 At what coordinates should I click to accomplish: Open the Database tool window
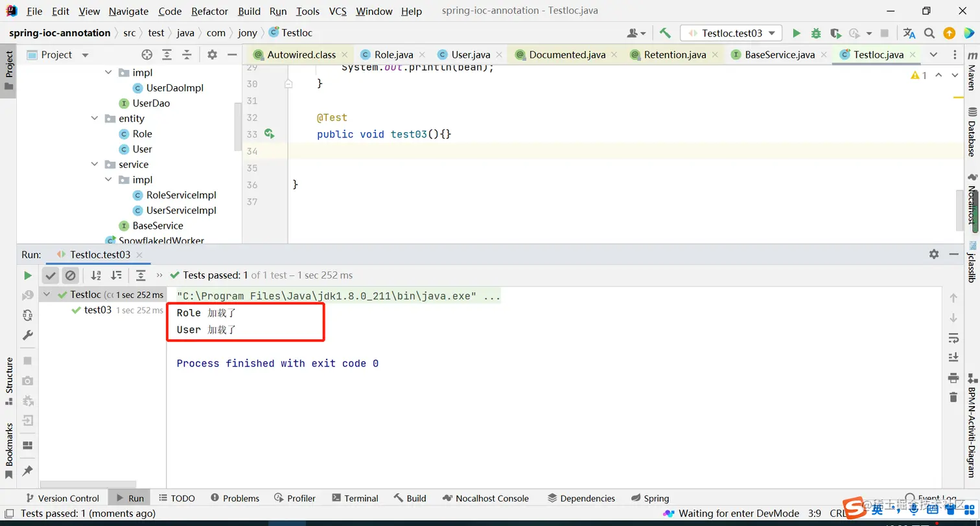coord(972,131)
